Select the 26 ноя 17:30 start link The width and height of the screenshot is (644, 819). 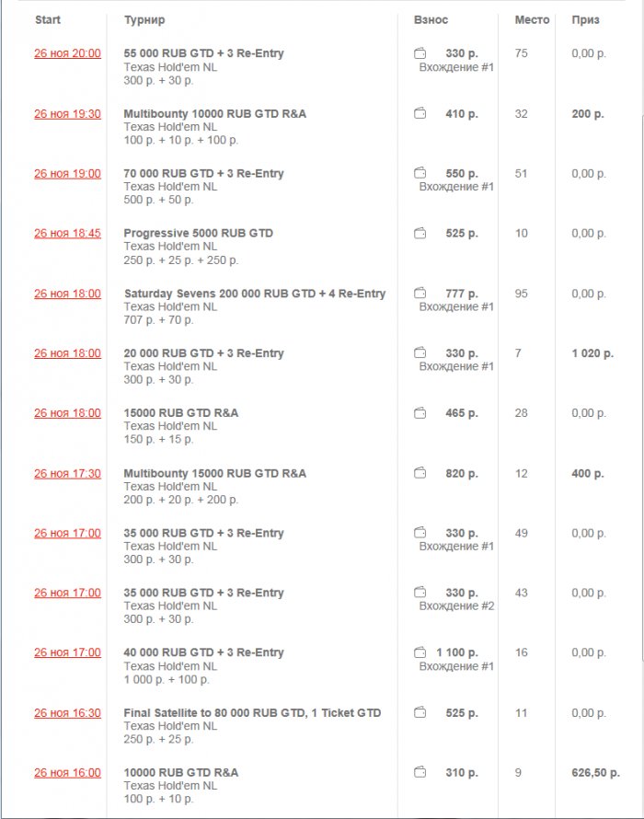point(67,473)
